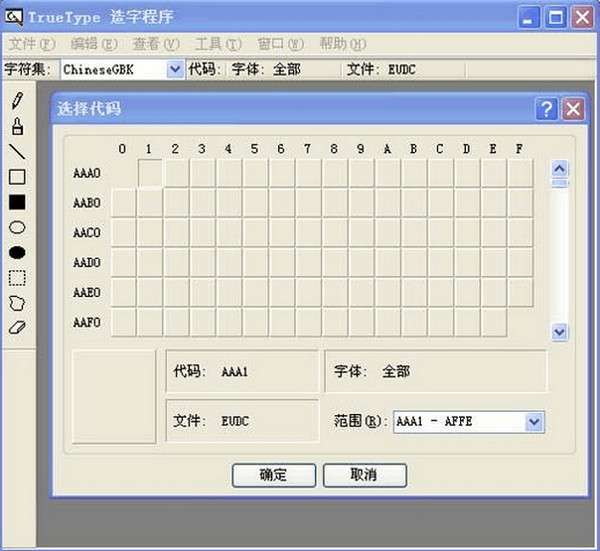Click the TrueType app title bar icon
The image size is (600, 551).
(14, 17)
